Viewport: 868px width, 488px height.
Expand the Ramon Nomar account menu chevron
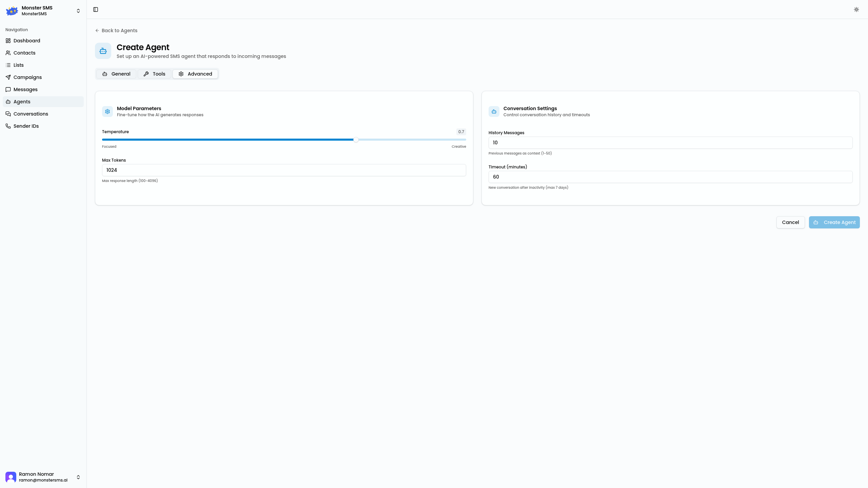[x=78, y=477]
